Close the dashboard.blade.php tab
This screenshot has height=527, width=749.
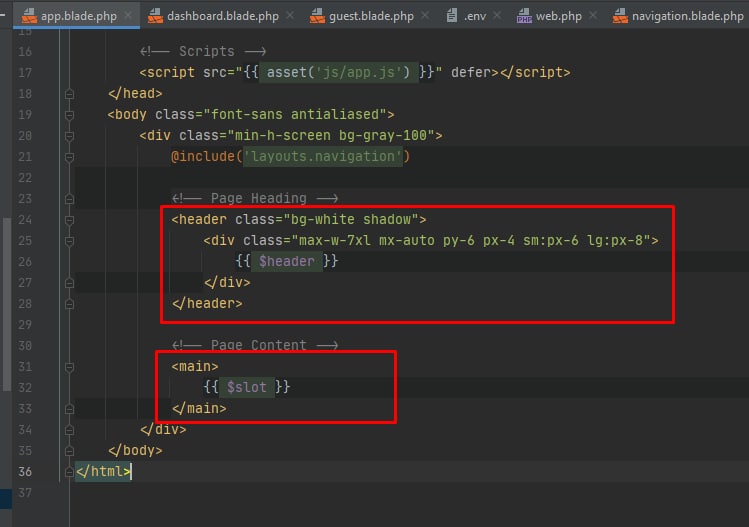[290, 15]
